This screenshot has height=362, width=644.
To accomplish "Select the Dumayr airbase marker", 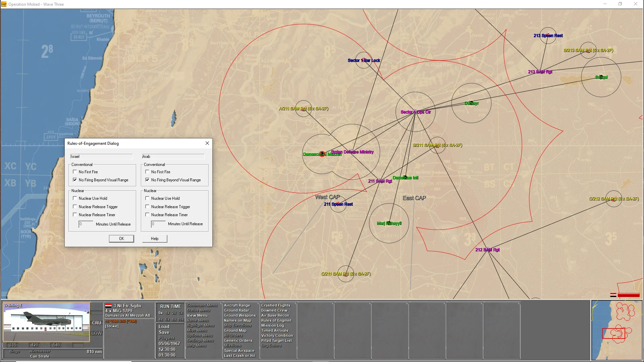I will 471,103.
